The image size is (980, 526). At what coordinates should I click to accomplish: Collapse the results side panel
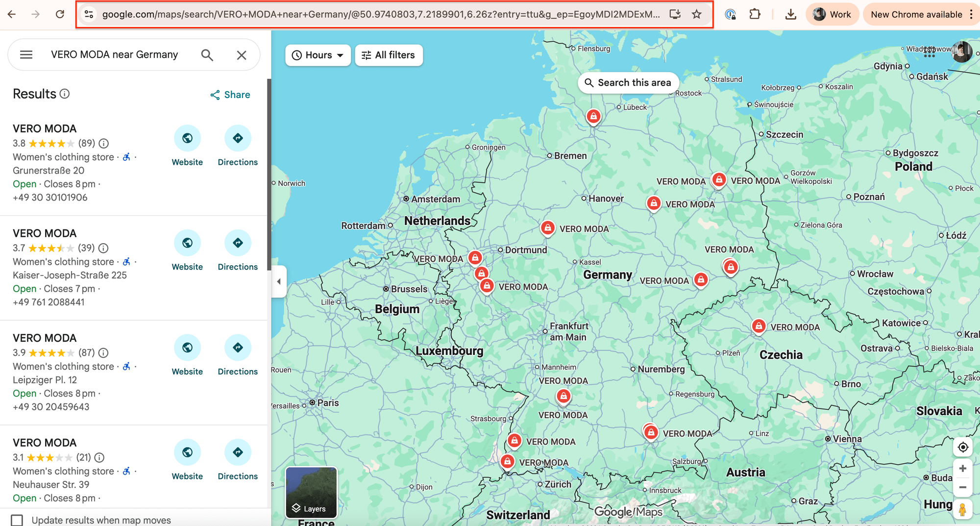pos(279,281)
